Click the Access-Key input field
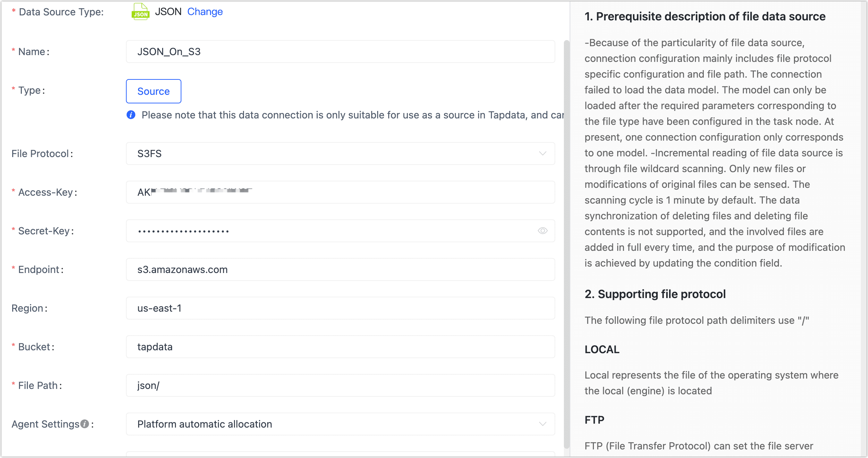 pyautogui.click(x=339, y=192)
